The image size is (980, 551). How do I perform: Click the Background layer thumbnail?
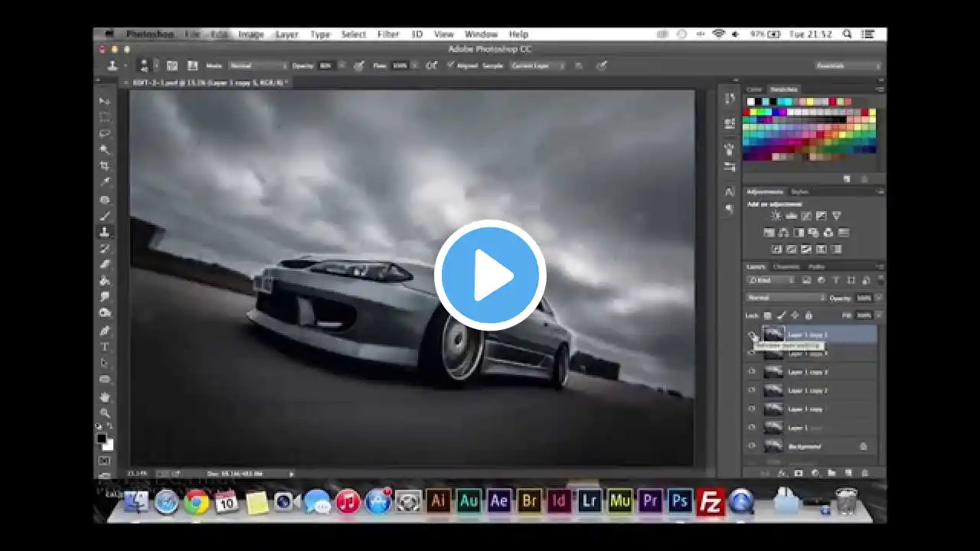(774, 446)
